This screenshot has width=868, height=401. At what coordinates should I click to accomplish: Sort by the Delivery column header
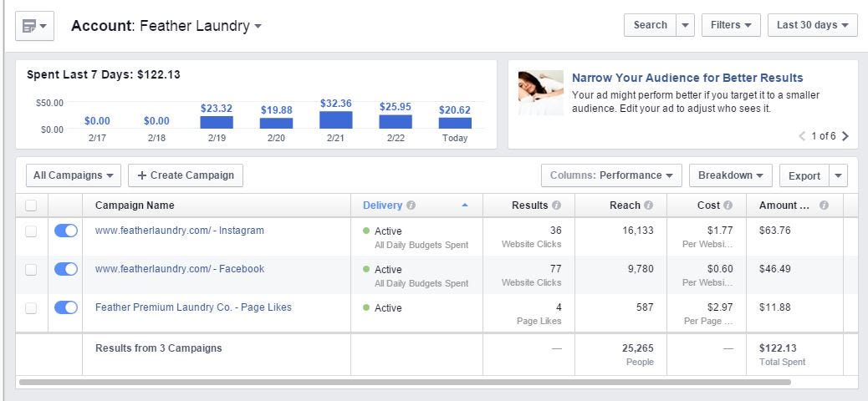[x=382, y=206]
